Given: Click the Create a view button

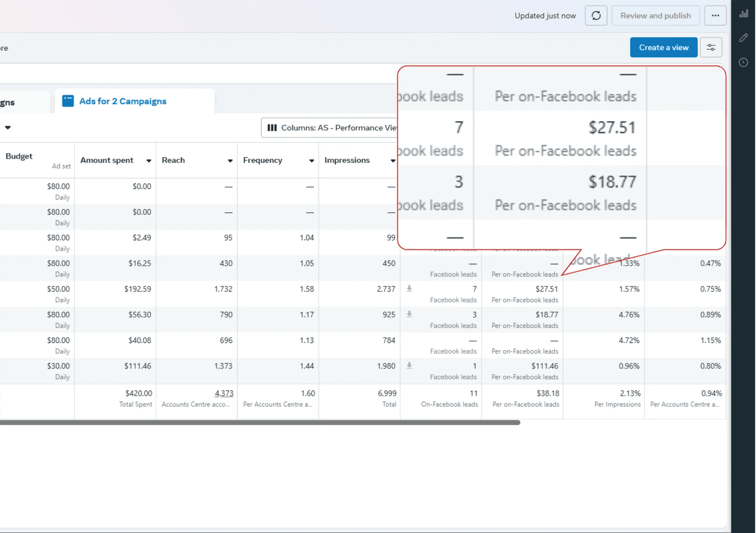Looking at the screenshot, I should pos(664,47).
